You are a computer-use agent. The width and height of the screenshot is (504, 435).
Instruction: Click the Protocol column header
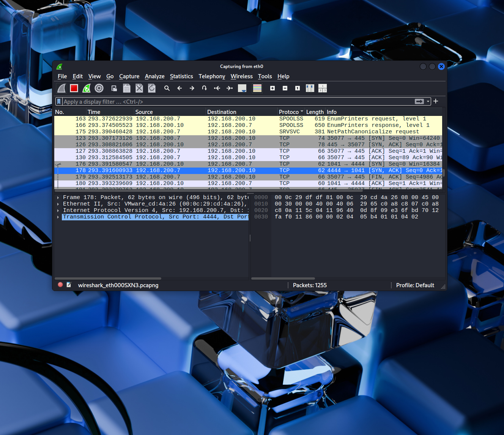click(289, 112)
